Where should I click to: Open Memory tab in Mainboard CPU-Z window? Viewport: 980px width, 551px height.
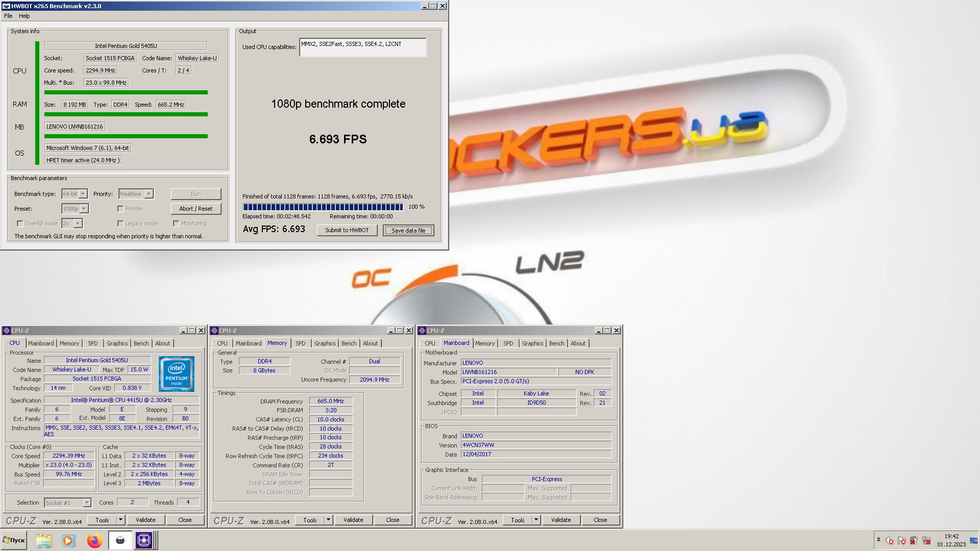click(485, 343)
